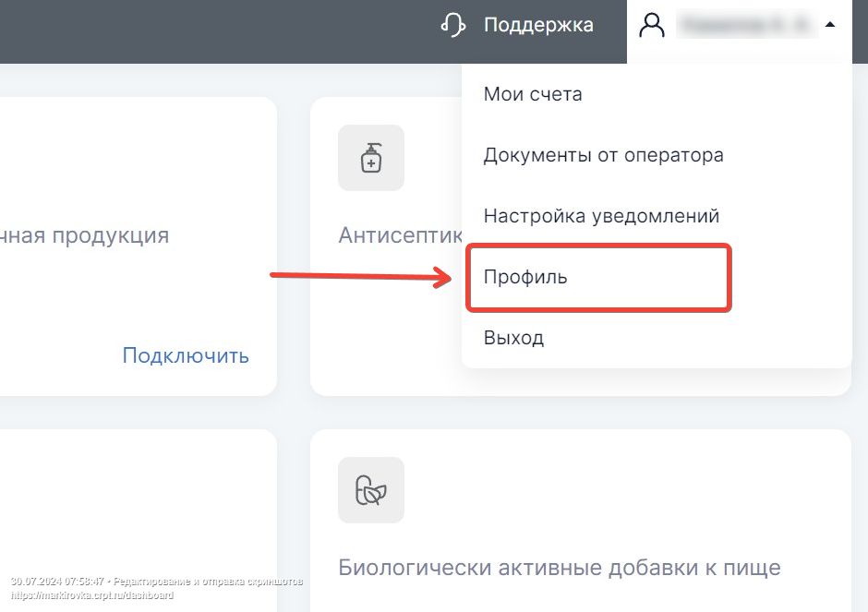Open Документы от оператора menu item

(603, 155)
